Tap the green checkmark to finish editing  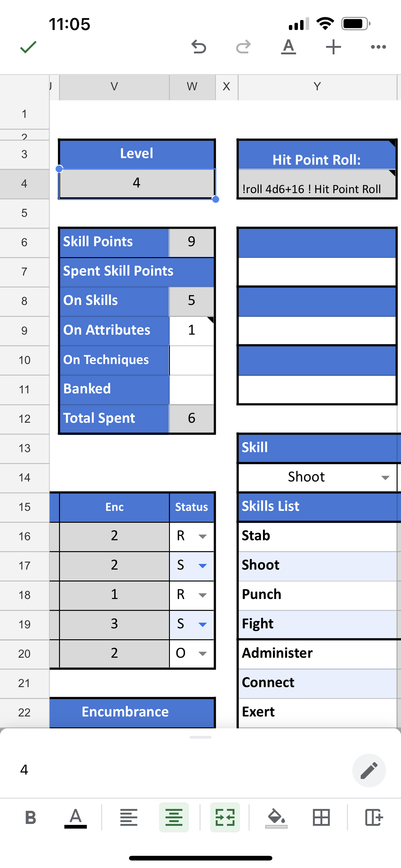28,47
